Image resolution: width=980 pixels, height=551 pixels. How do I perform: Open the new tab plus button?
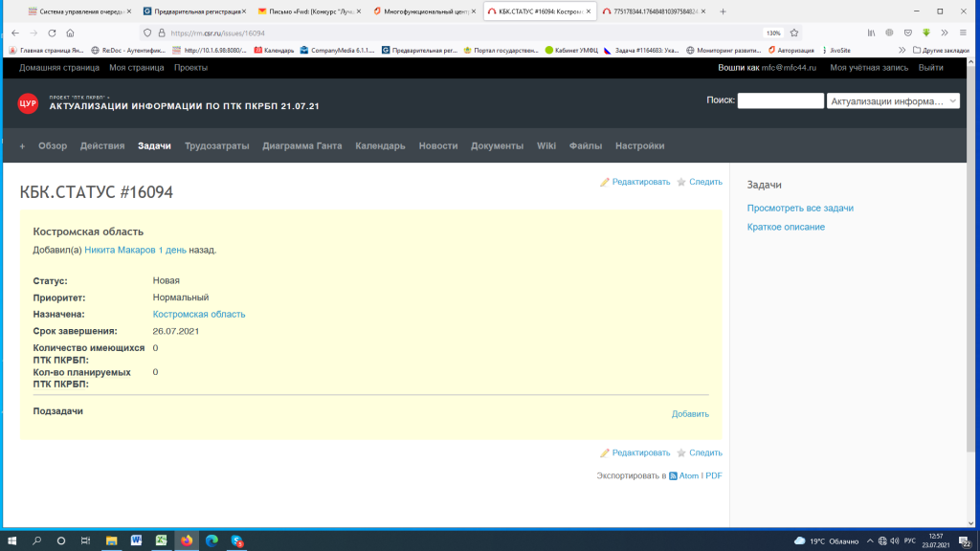pyautogui.click(x=722, y=11)
